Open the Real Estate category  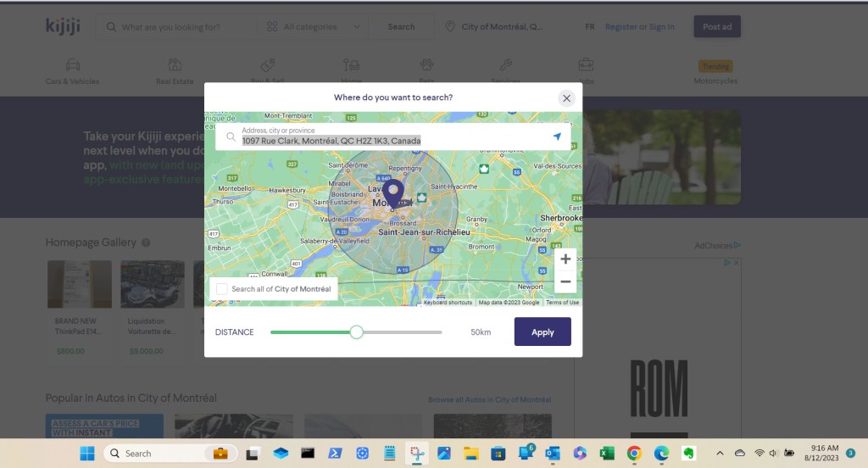(175, 71)
